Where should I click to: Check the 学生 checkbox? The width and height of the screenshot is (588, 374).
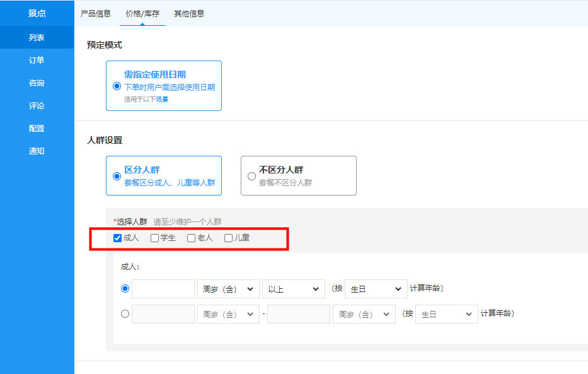(155, 238)
